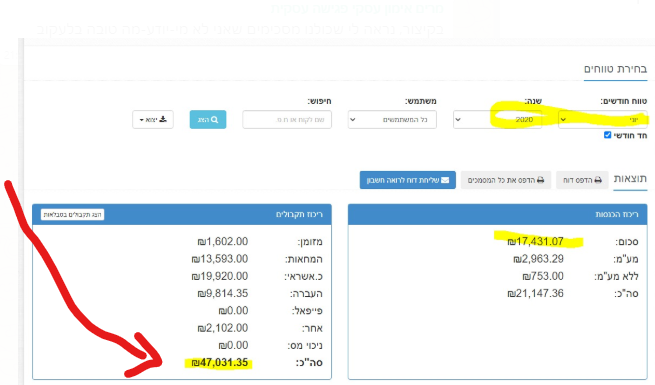Click the total receipts amount ₪47,031.35

click(x=219, y=362)
